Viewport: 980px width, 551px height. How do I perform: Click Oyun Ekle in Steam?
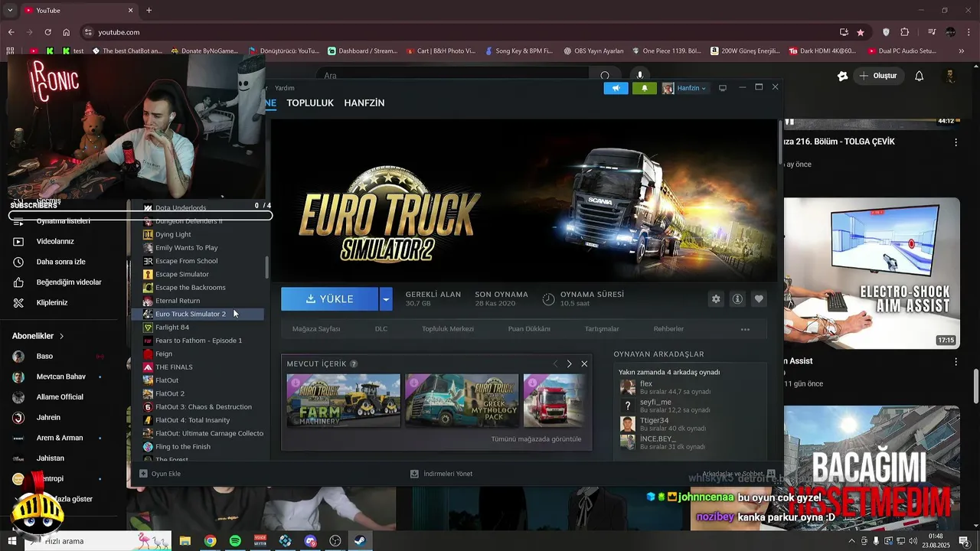[160, 474]
